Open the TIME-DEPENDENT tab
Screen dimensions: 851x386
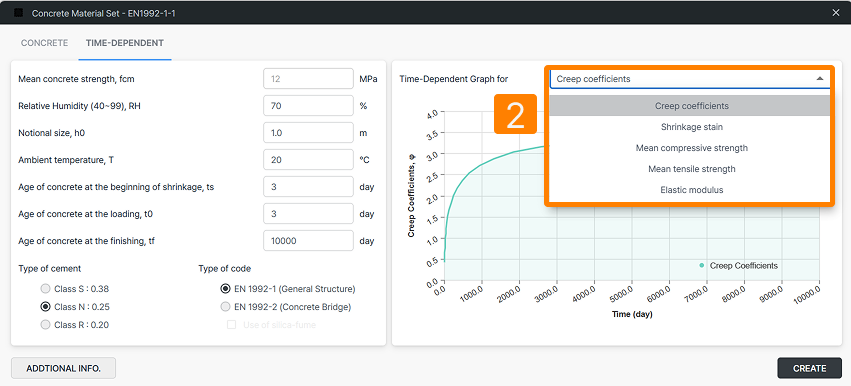pos(125,43)
